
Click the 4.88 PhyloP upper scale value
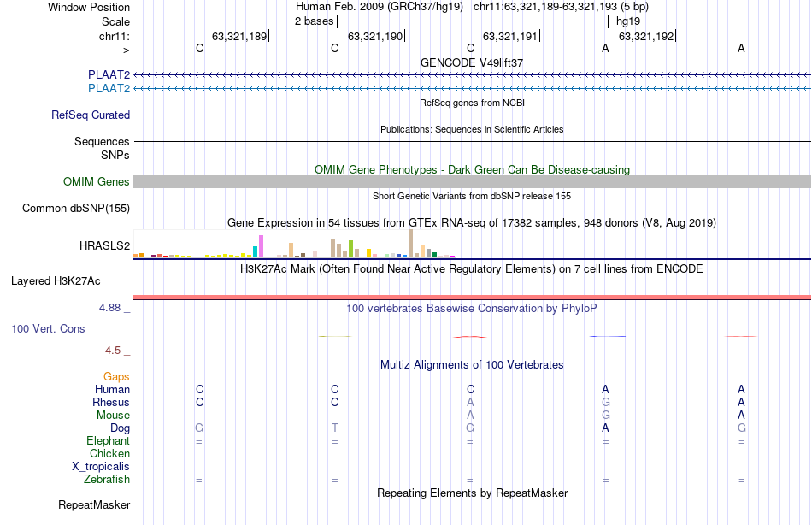click(x=109, y=308)
